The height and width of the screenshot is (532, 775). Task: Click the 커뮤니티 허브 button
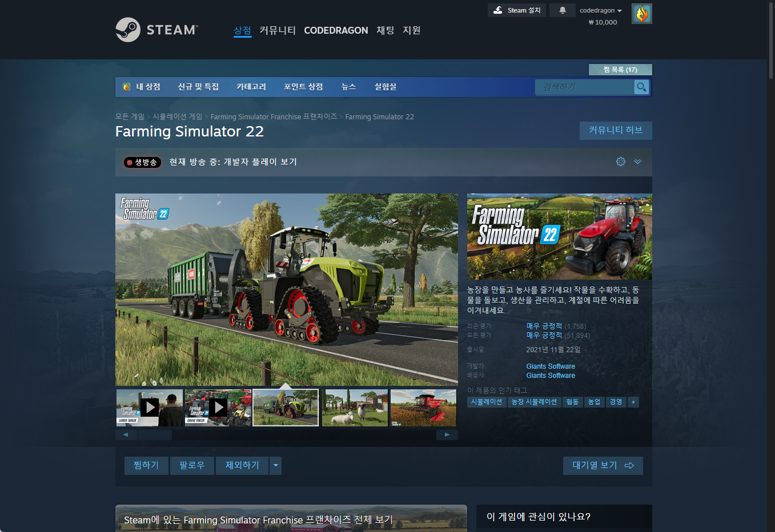pyautogui.click(x=616, y=130)
